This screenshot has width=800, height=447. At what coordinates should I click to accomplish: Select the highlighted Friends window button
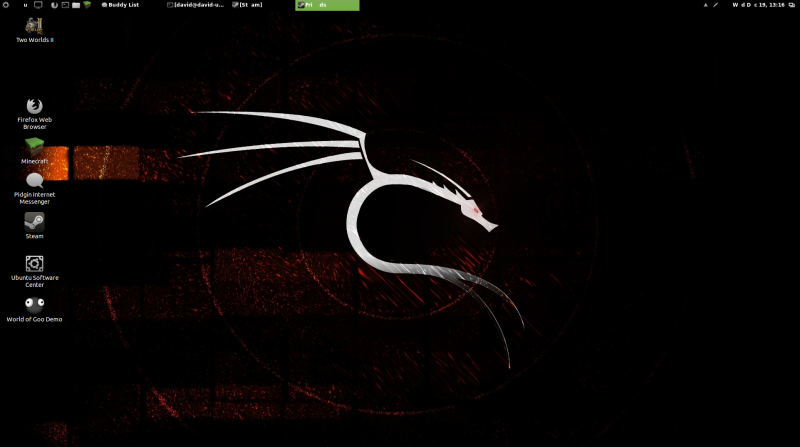327,5
